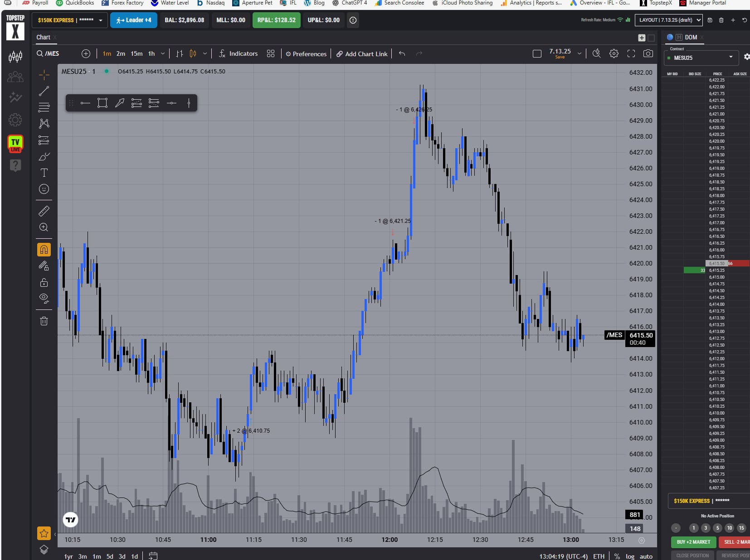Activate the zoom in tool
Image resolution: width=750 pixels, height=560 pixels.
point(44,227)
